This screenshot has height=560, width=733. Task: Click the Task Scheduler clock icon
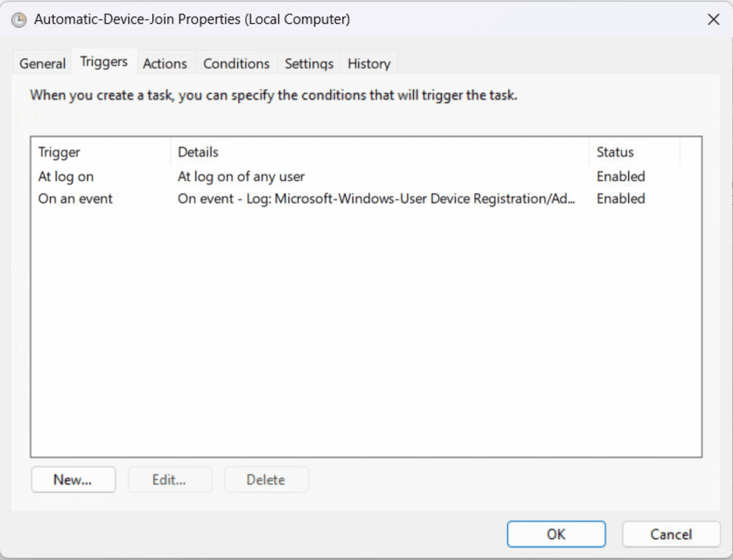coord(18,19)
